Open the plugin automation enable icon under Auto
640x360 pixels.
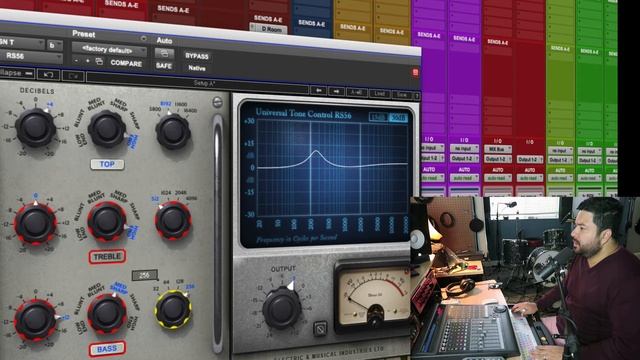point(164,53)
